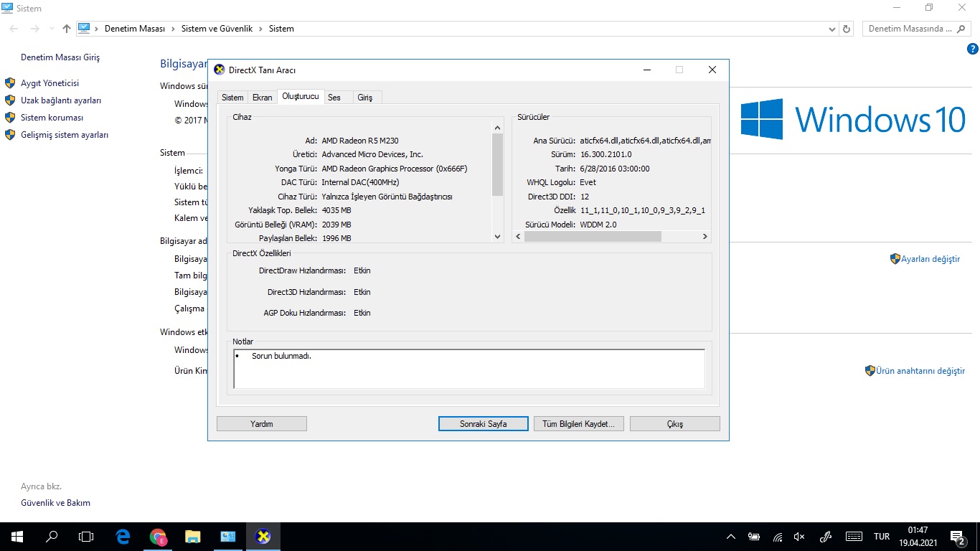Open Sistem koruması link
The image size is (980, 551).
pos(52,118)
